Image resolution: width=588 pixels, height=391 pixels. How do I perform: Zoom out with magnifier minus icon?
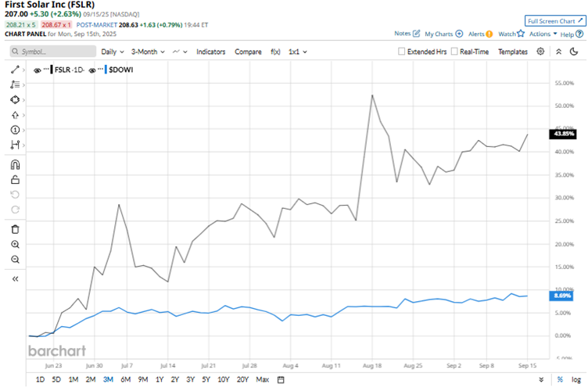15,260
